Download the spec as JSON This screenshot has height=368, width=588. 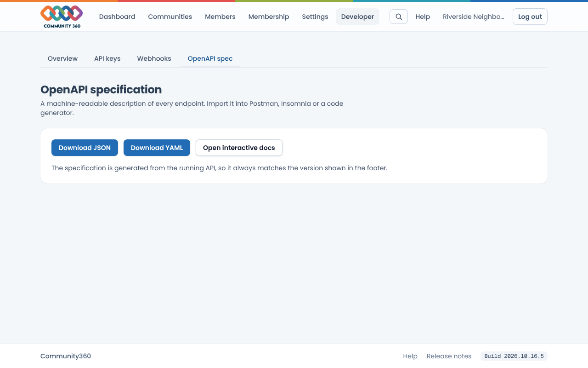[85, 148]
